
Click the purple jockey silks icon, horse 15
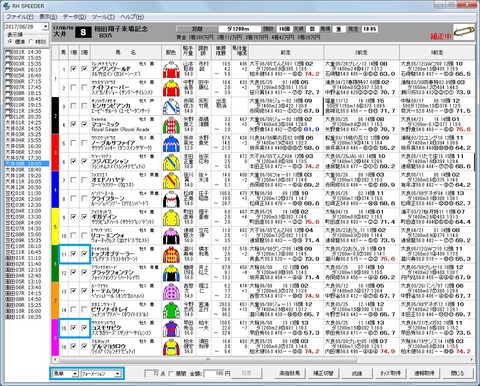pos(171,329)
